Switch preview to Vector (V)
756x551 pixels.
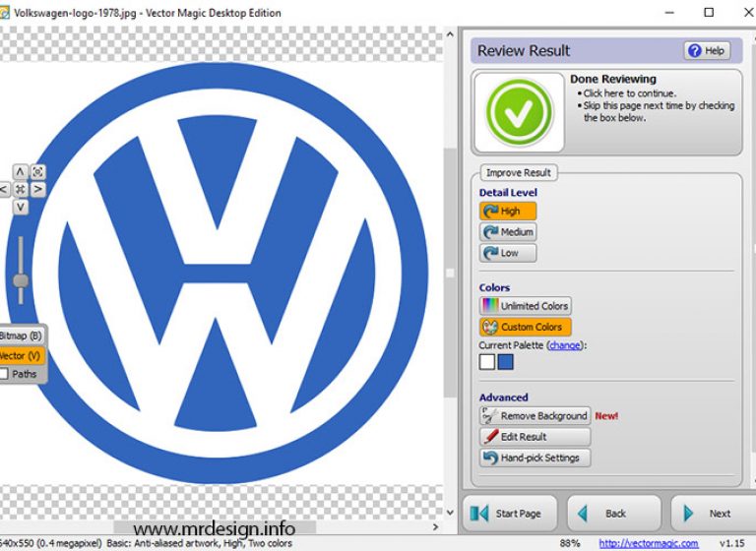click(x=22, y=356)
